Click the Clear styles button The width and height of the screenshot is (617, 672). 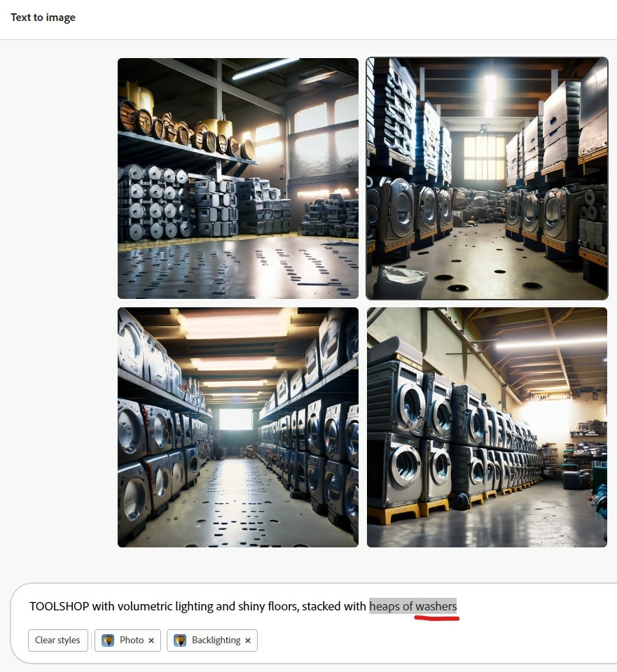click(x=58, y=640)
